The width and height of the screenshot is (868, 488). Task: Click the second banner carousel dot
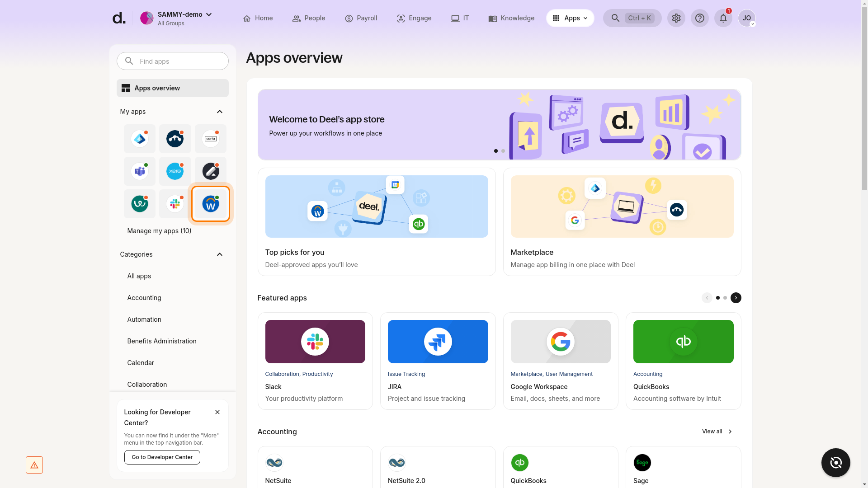[x=503, y=151]
